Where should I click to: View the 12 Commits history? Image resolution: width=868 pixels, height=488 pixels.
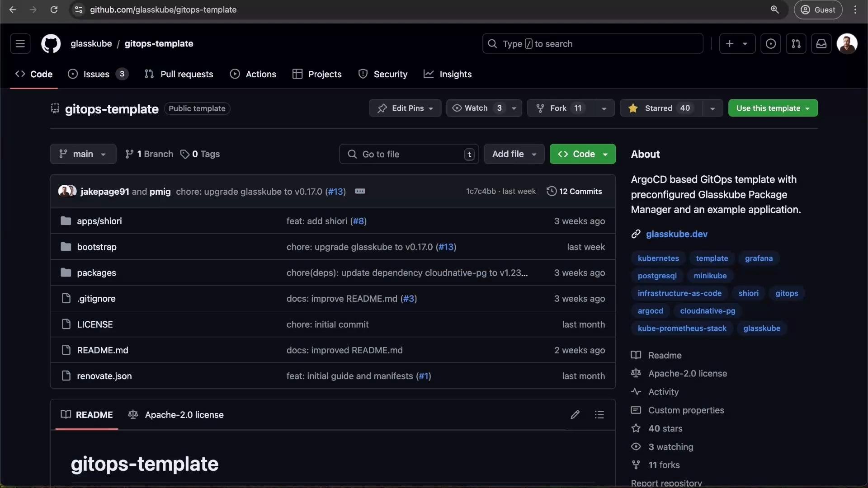(x=575, y=191)
